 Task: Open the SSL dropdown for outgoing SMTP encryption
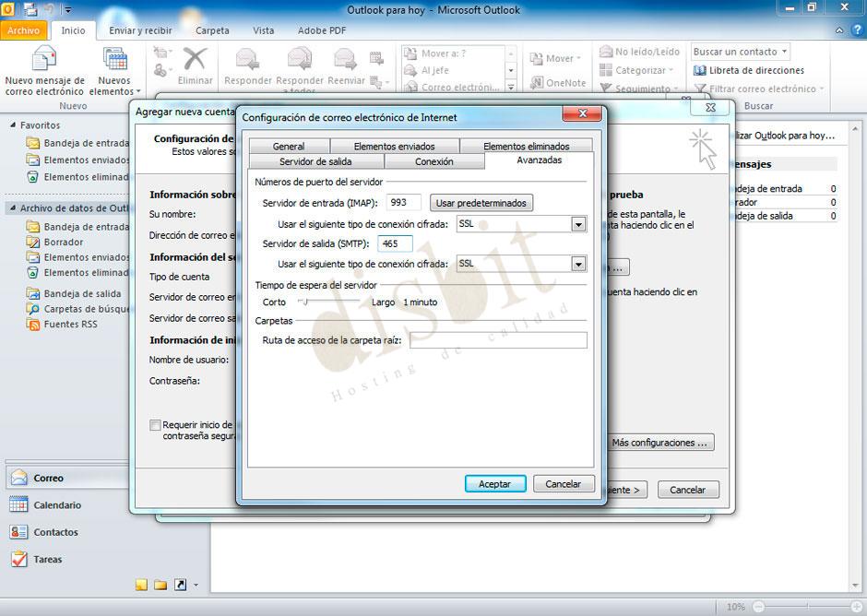tap(578, 263)
